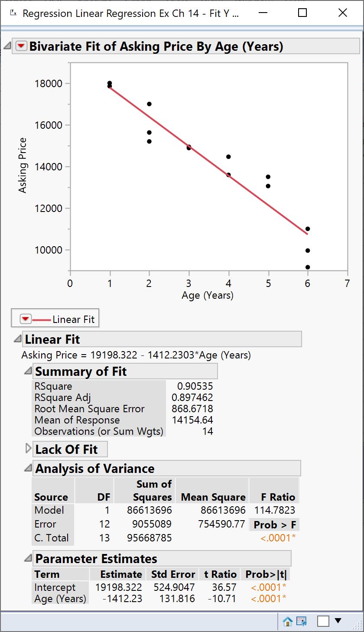Click Model sum of squares 86613696

tap(149, 510)
